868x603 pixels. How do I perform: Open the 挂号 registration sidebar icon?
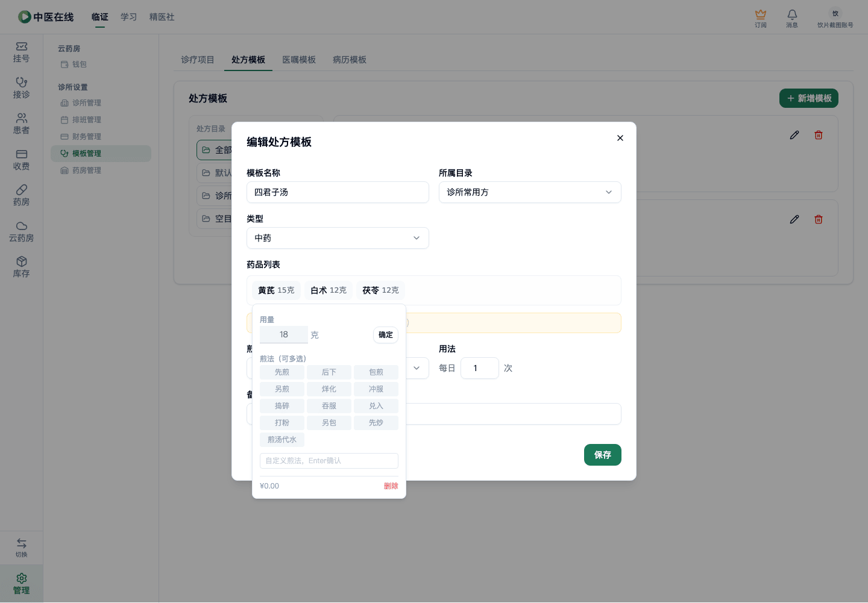pyautogui.click(x=21, y=52)
